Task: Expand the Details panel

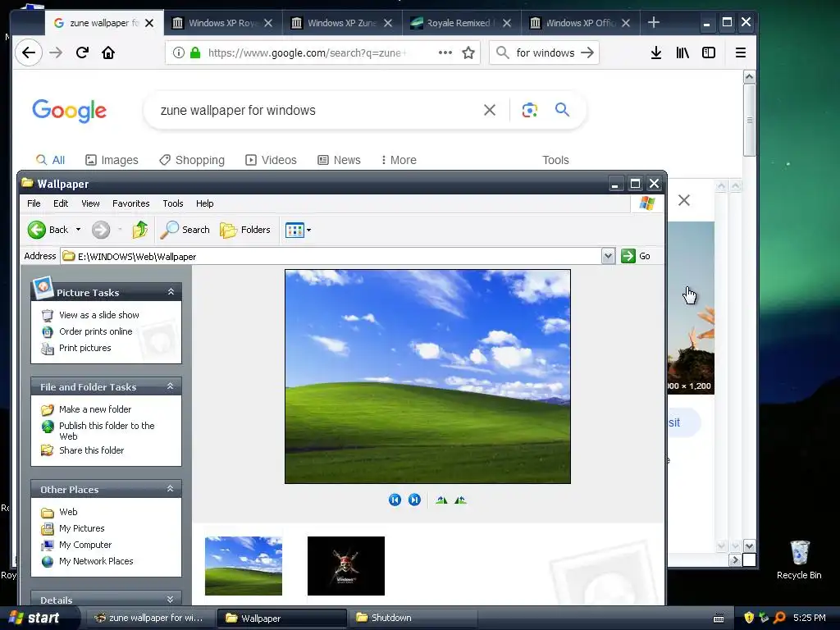Action: coord(171,600)
